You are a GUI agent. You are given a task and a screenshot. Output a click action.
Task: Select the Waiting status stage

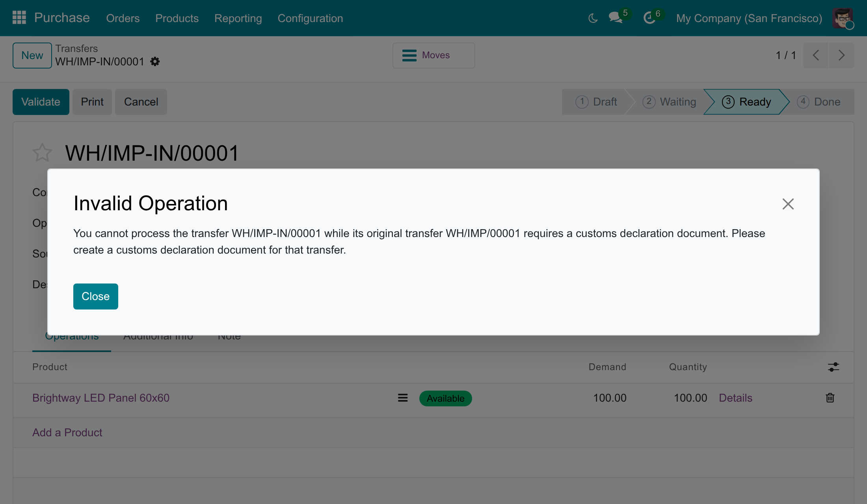point(669,102)
